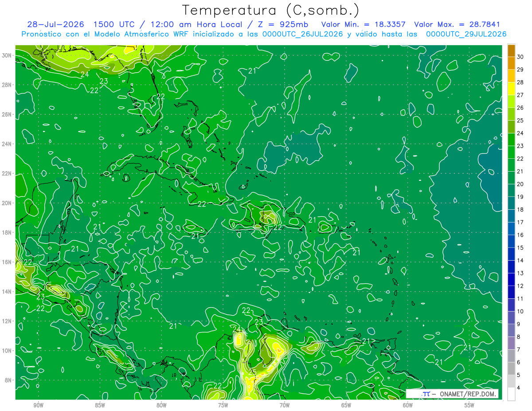Pick the light gray legend swatch between 4 and 5
Image resolution: width=532 pixels, height=411 pixels.
tap(511, 382)
